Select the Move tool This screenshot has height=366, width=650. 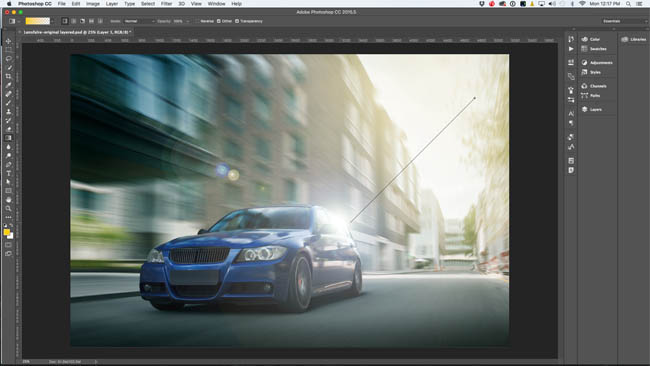pyautogui.click(x=8, y=41)
